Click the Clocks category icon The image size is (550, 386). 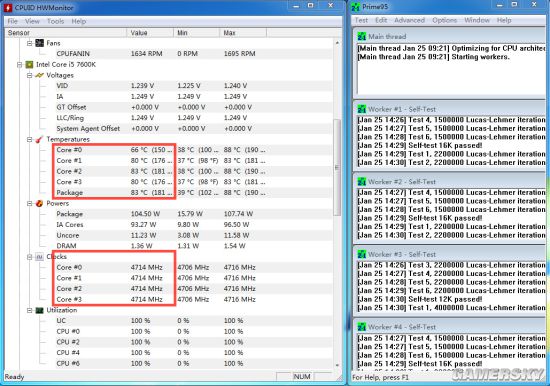(39, 257)
